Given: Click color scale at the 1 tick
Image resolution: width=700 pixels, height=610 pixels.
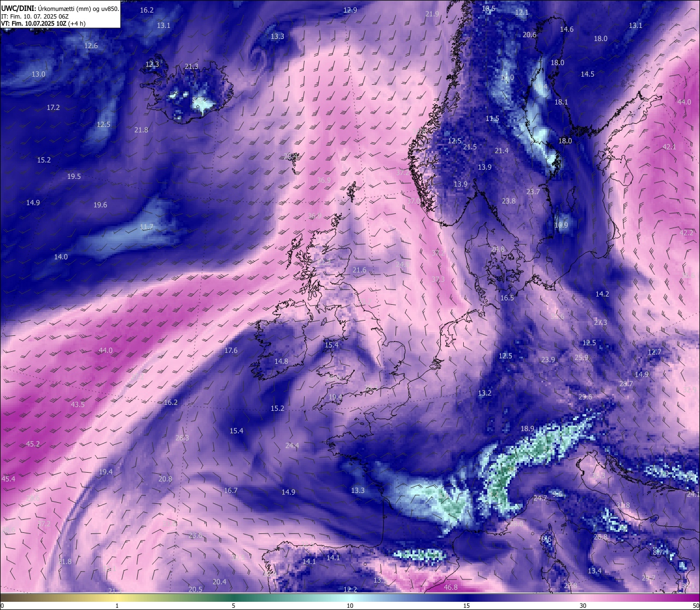Looking at the screenshot, I should click(x=117, y=605).
